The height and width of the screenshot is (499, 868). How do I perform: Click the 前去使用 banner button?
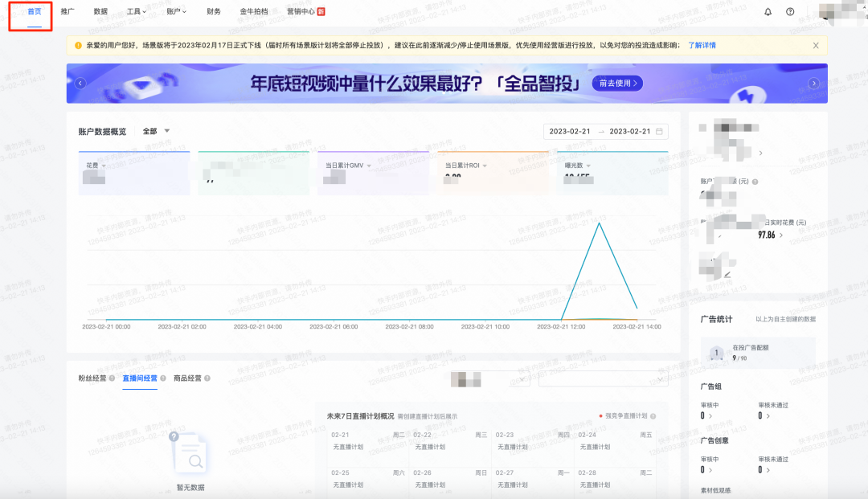point(618,83)
